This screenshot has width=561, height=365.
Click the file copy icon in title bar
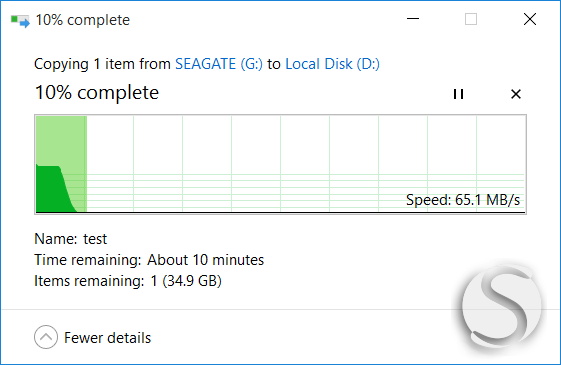pyautogui.click(x=20, y=20)
